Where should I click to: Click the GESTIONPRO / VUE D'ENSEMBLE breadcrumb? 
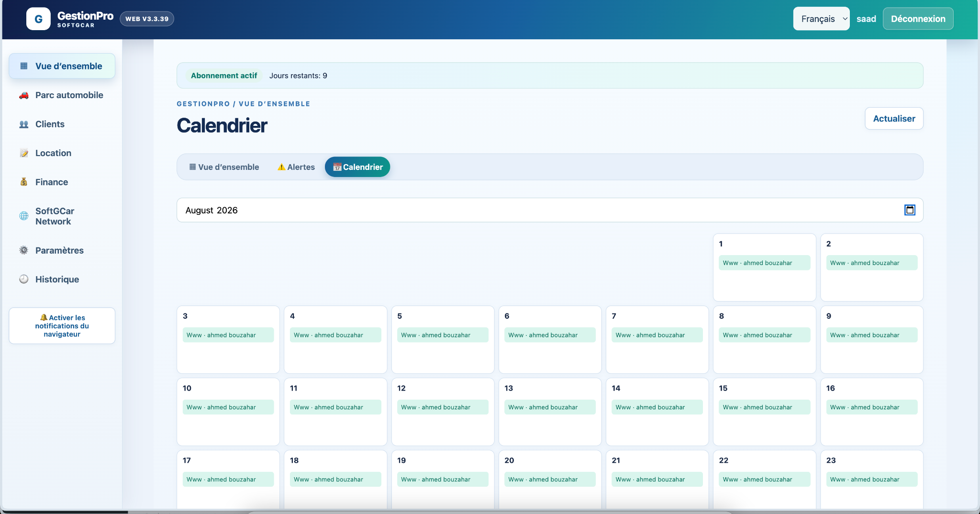click(243, 104)
